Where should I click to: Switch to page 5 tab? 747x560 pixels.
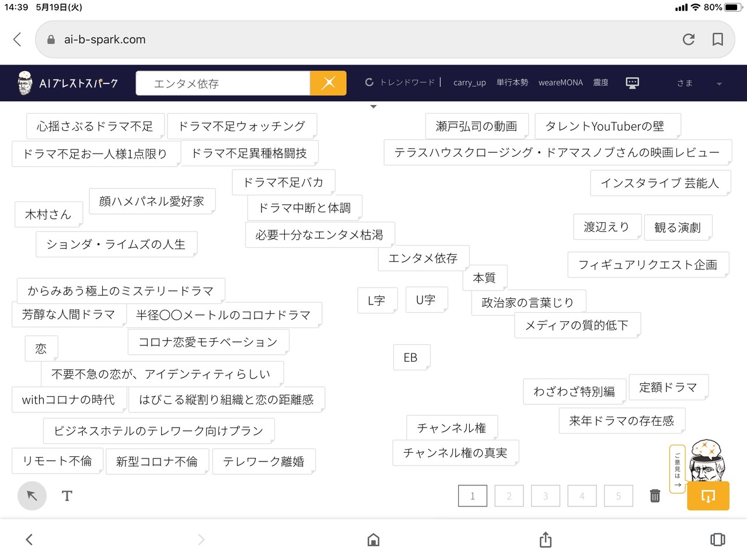(x=619, y=496)
